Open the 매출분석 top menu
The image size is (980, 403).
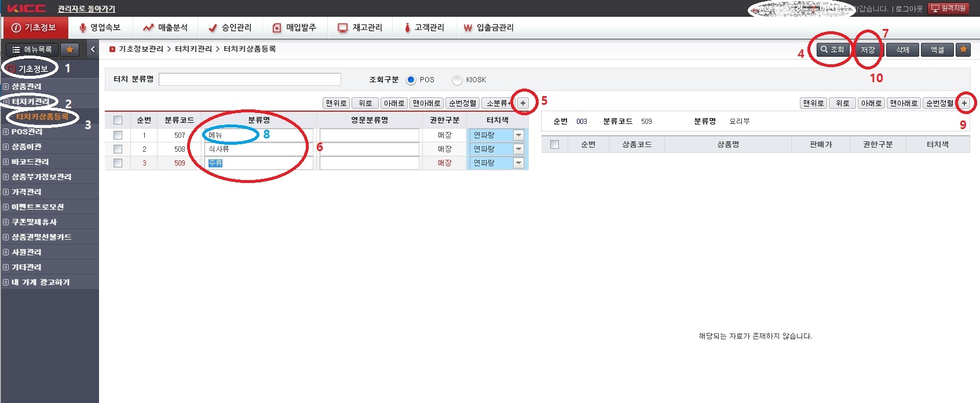point(166,27)
